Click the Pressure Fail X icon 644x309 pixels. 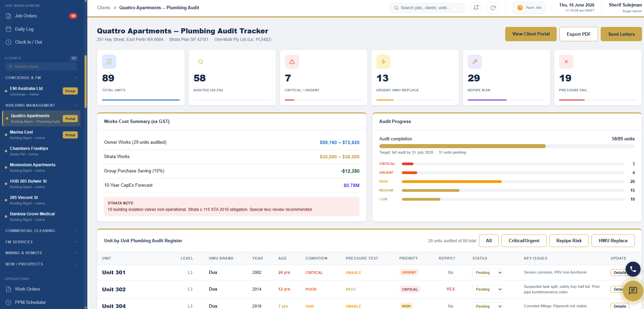(566, 62)
